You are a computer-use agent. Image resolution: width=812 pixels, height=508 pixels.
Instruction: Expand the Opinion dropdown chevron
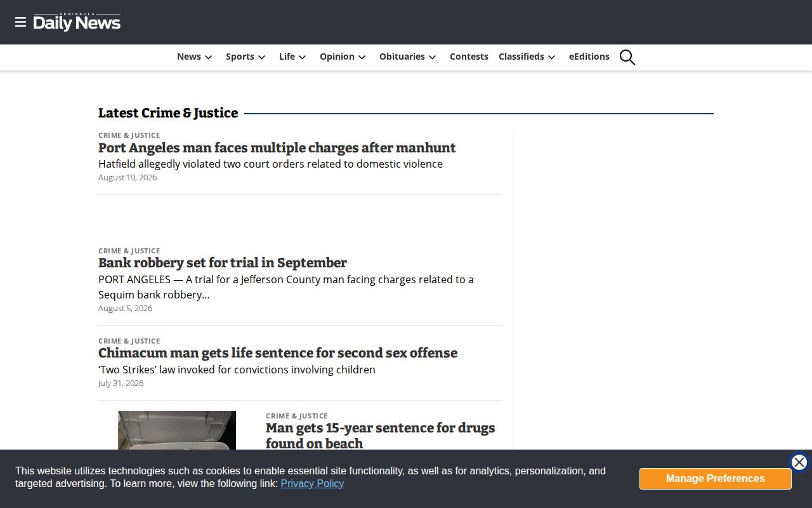pyautogui.click(x=362, y=57)
